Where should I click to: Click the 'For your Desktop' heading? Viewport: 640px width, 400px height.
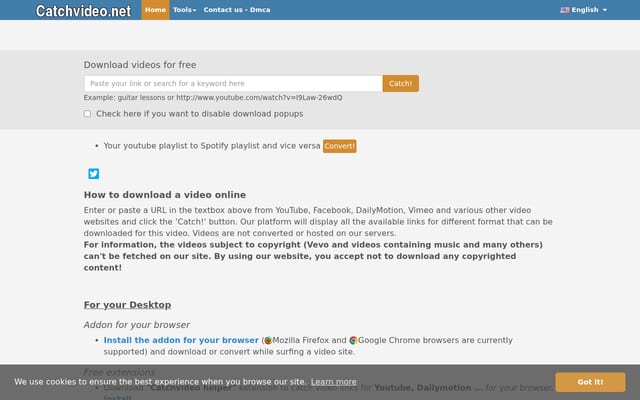tap(127, 305)
